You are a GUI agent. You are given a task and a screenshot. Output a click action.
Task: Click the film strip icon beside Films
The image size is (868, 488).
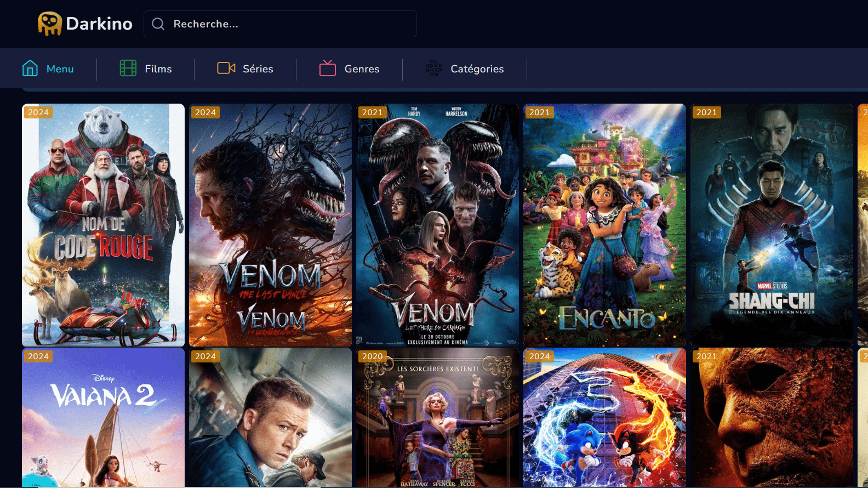click(x=128, y=69)
